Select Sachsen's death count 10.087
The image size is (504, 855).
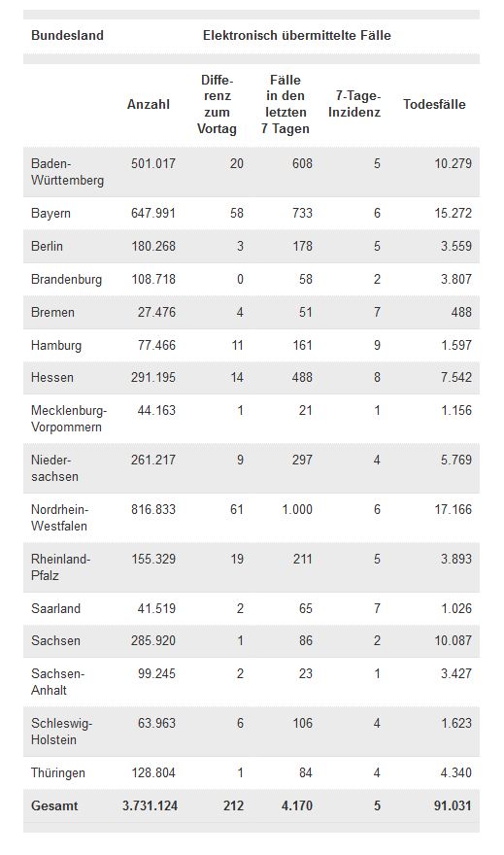pos(453,640)
